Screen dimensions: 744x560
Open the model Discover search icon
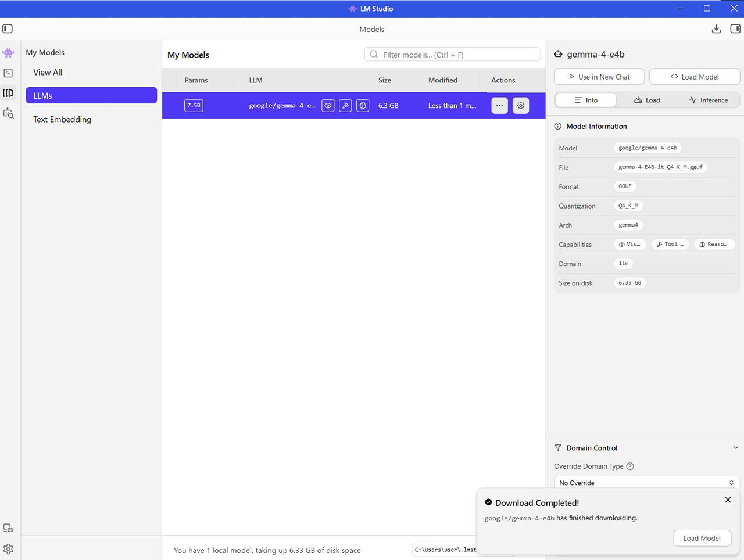(8, 113)
